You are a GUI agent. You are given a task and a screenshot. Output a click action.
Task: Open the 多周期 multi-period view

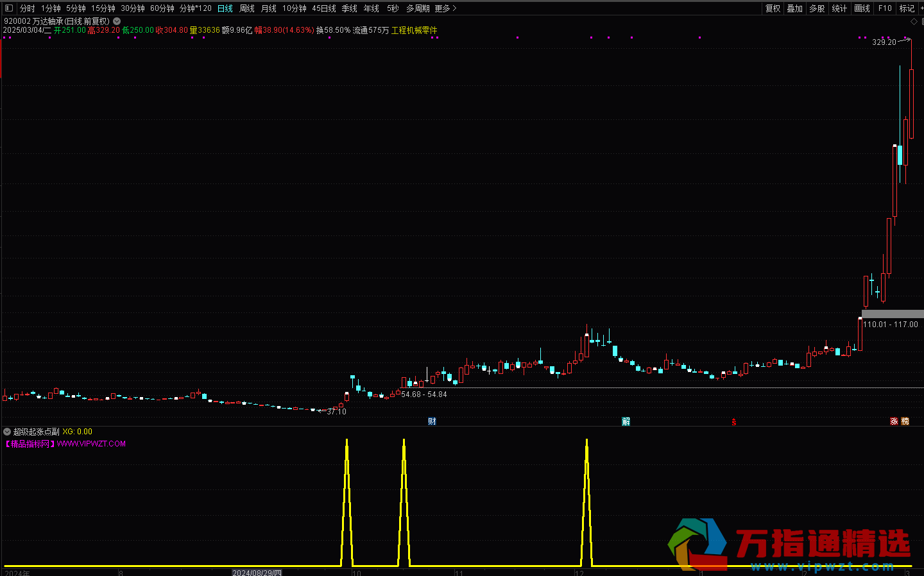418,8
